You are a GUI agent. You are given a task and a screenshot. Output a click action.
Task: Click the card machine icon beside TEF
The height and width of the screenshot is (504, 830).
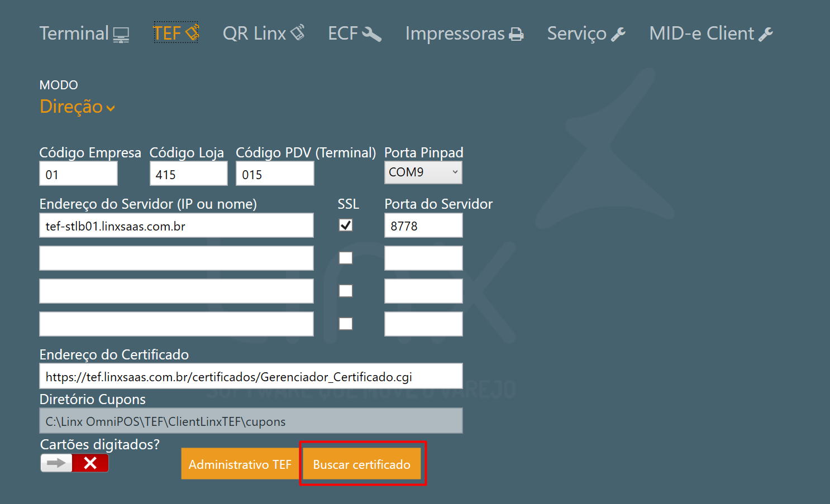point(192,33)
